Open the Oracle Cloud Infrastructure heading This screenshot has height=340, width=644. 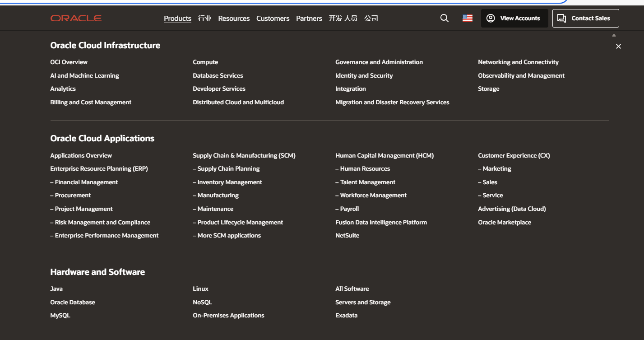(105, 46)
